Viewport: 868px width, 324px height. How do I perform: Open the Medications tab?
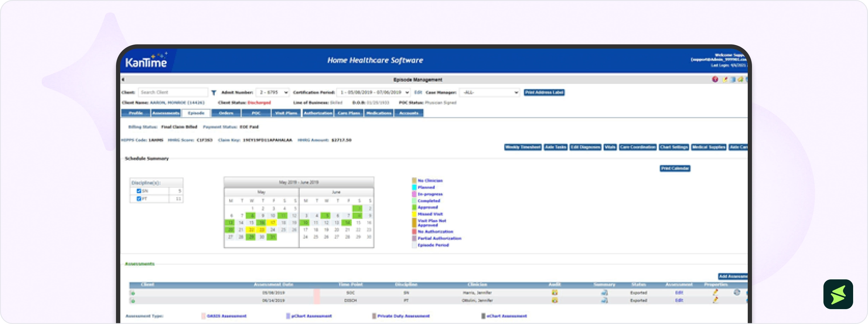pyautogui.click(x=379, y=113)
